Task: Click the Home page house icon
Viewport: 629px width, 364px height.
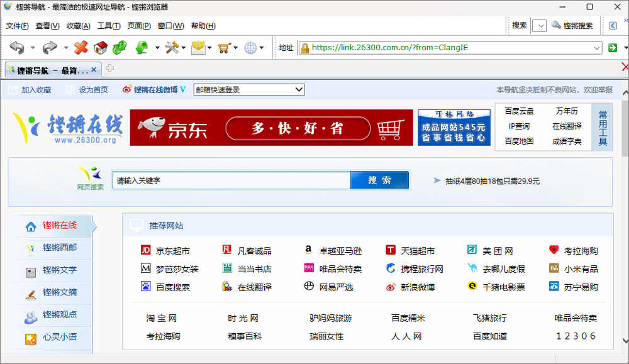Action: [100, 48]
